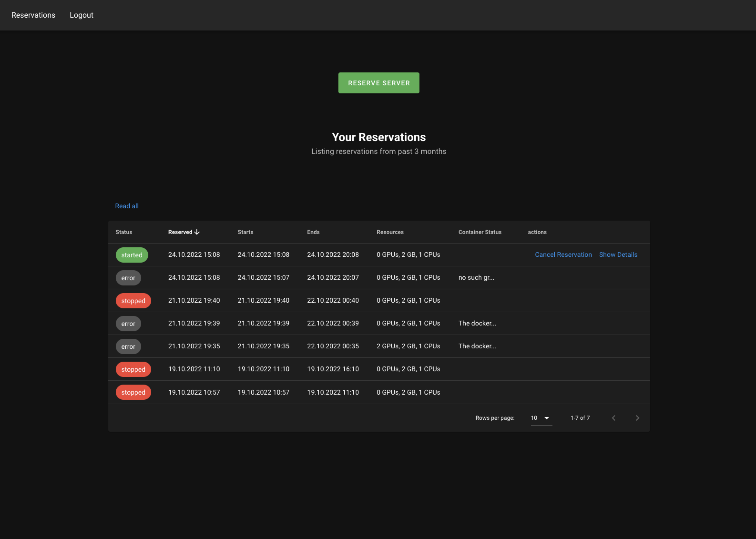756x539 pixels.
Task: Click the error badge on 2 GPUs row
Action: [128, 346]
